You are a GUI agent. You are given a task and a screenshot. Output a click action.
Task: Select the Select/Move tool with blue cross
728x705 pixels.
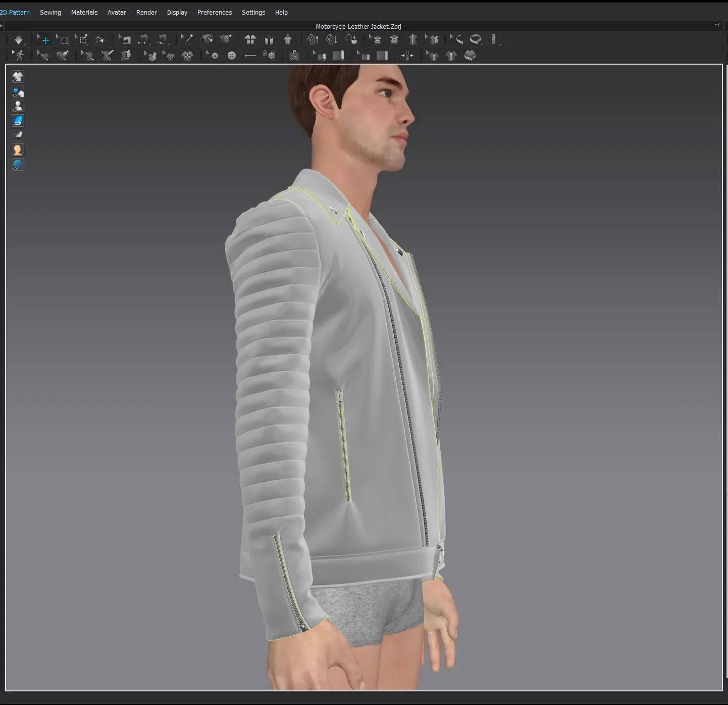pos(43,39)
